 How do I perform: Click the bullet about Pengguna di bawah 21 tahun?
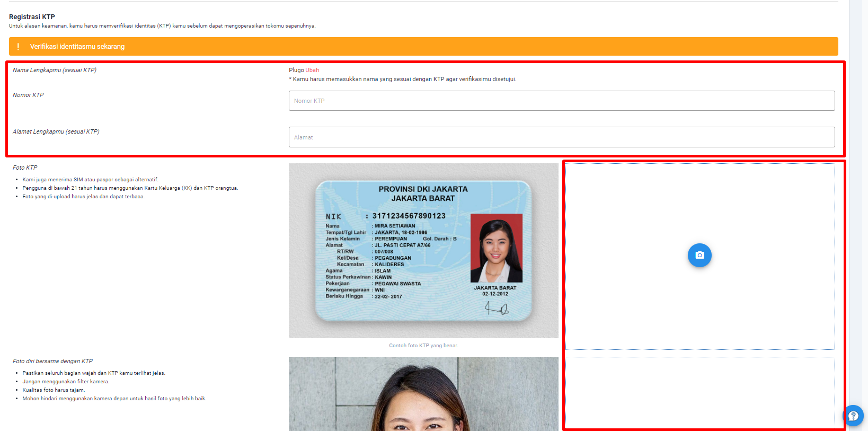(130, 188)
